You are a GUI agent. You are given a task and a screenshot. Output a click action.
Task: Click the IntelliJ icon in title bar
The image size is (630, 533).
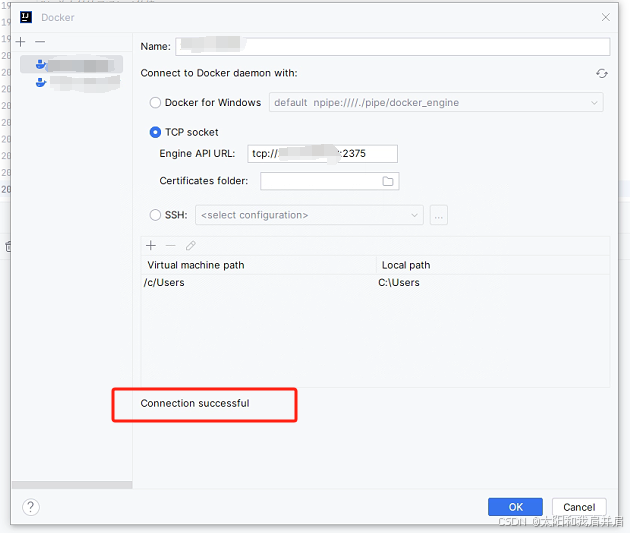coord(26,17)
